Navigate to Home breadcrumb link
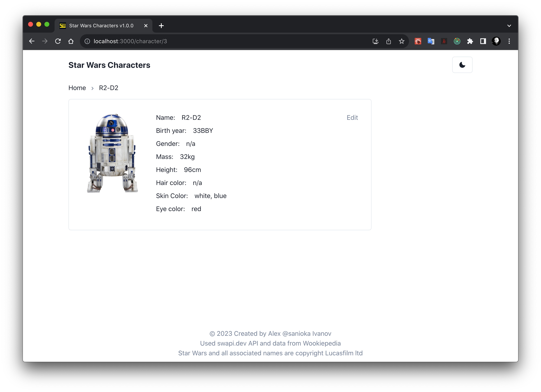 click(x=77, y=88)
